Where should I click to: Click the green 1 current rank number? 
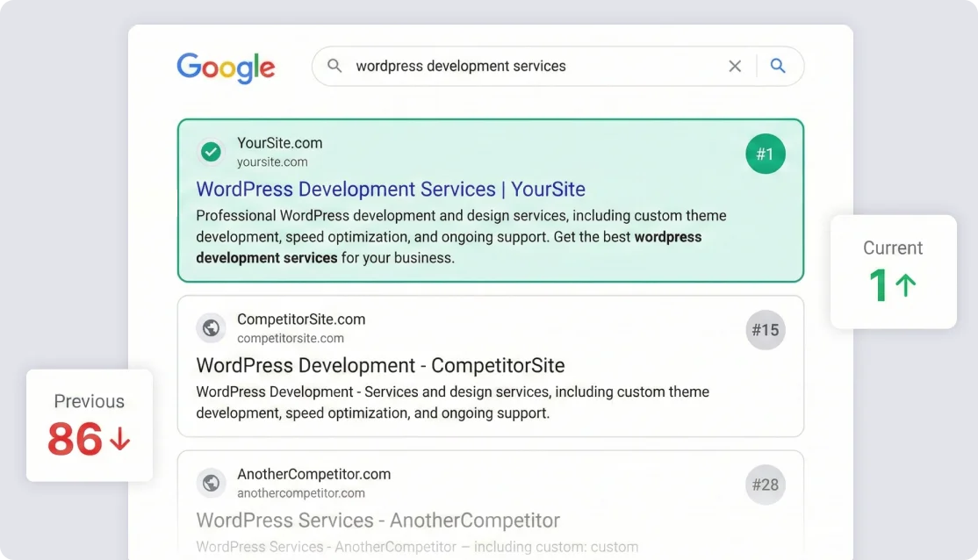pyautogui.click(x=878, y=285)
